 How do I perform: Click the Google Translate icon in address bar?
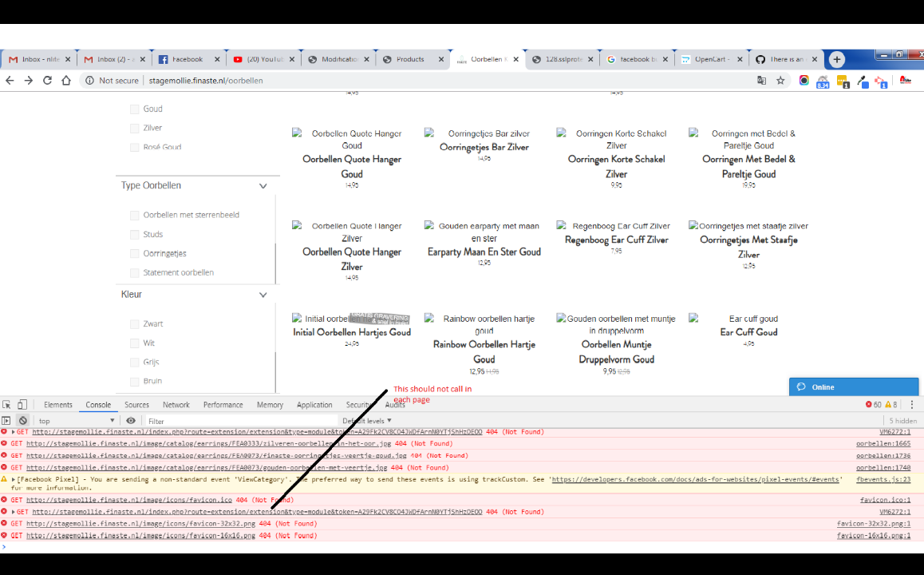pos(761,80)
